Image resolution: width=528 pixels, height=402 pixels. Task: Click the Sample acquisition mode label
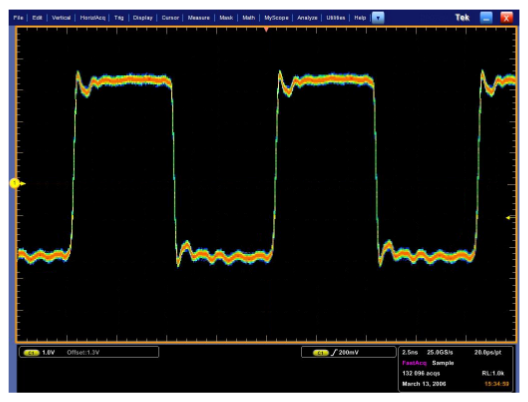point(443,363)
